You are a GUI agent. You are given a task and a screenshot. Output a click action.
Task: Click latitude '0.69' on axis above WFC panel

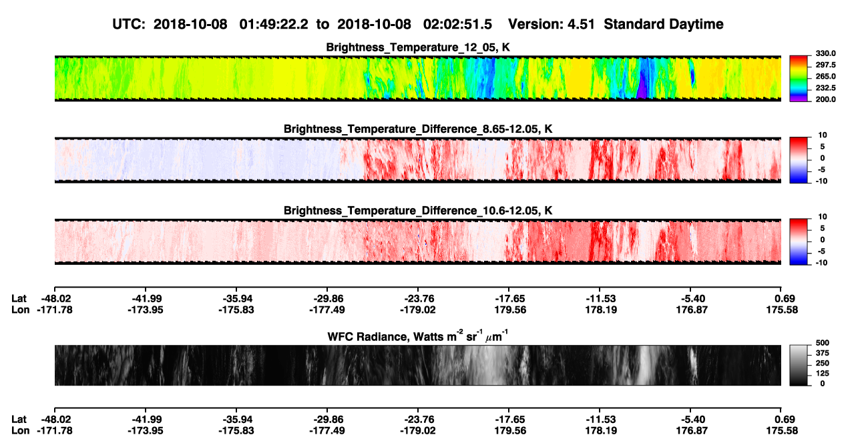pos(783,298)
